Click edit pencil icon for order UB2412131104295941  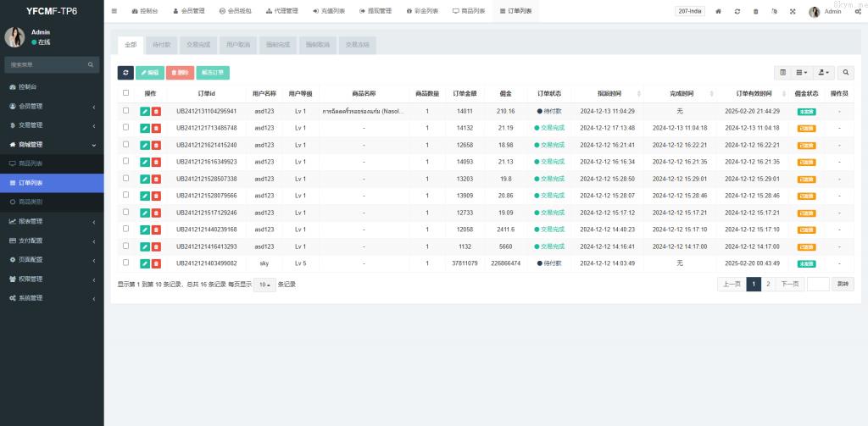pyautogui.click(x=145, y=111)
